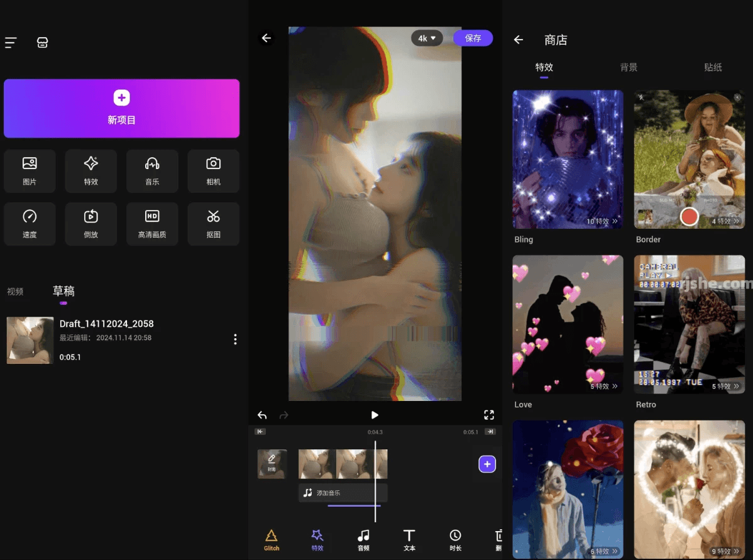The image size is (753, 560).
Task: Toggle fullscreen preview in the editor
Action: 489,415
